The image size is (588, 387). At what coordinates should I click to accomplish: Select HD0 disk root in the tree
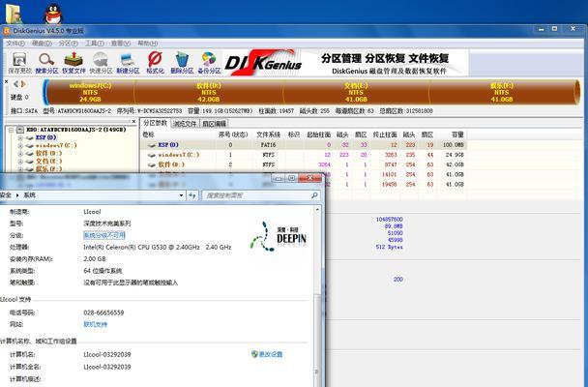(x=76, y=130)
